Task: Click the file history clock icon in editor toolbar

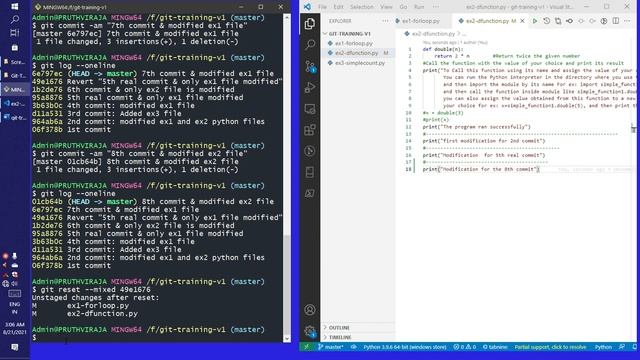Action: pos(547,21)
